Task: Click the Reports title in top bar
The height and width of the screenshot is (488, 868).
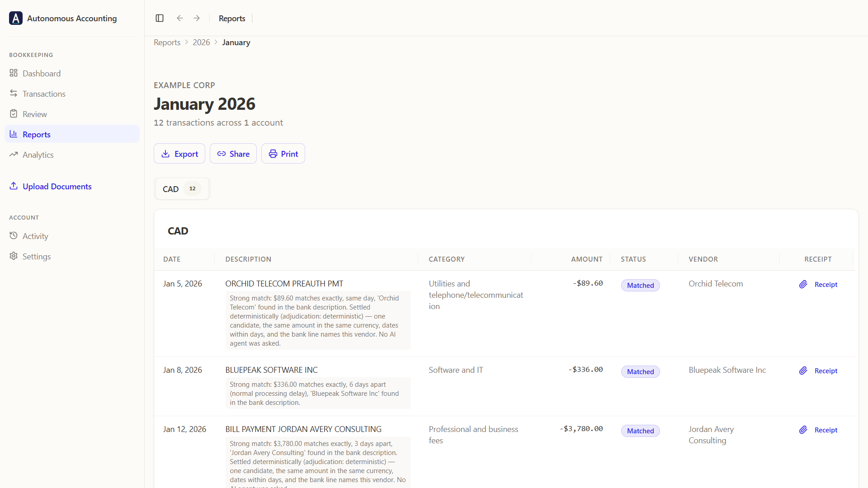Action: click(x=232, y=18)
